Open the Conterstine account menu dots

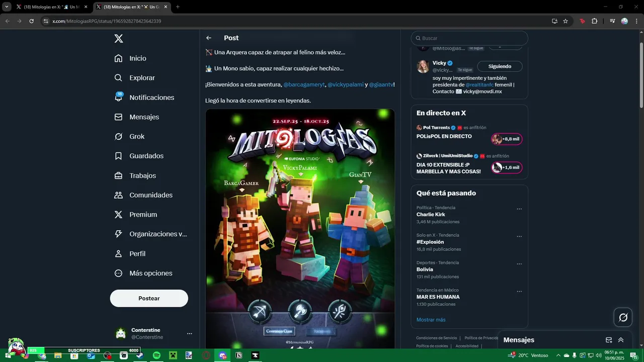coord(189,333)
